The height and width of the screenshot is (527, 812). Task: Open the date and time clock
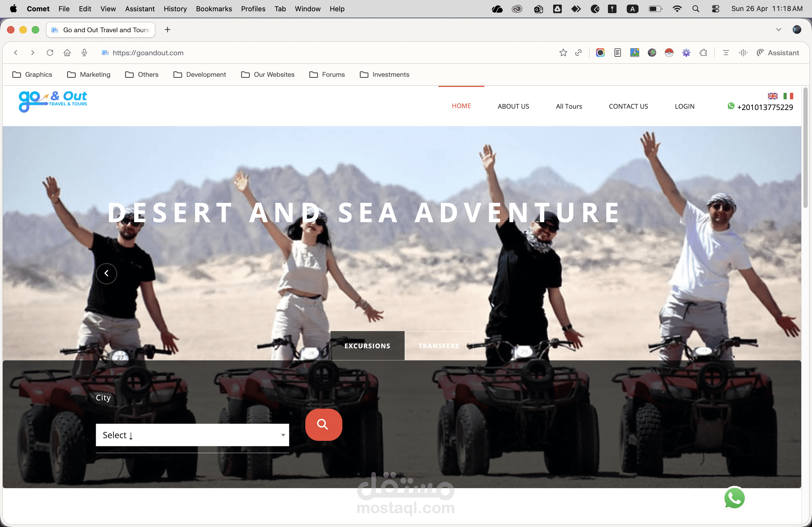point(767,9)
